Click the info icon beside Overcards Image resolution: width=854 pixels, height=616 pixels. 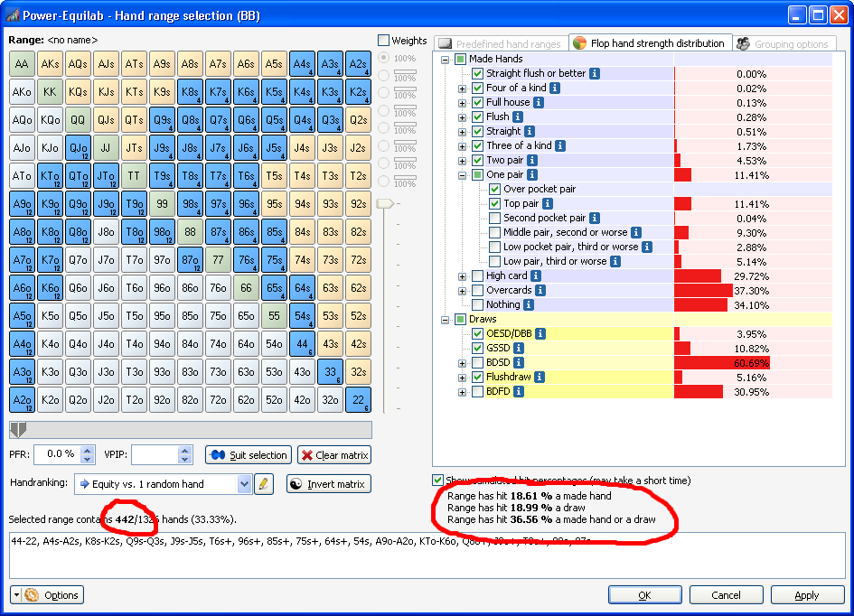click(x=540, y=291)
